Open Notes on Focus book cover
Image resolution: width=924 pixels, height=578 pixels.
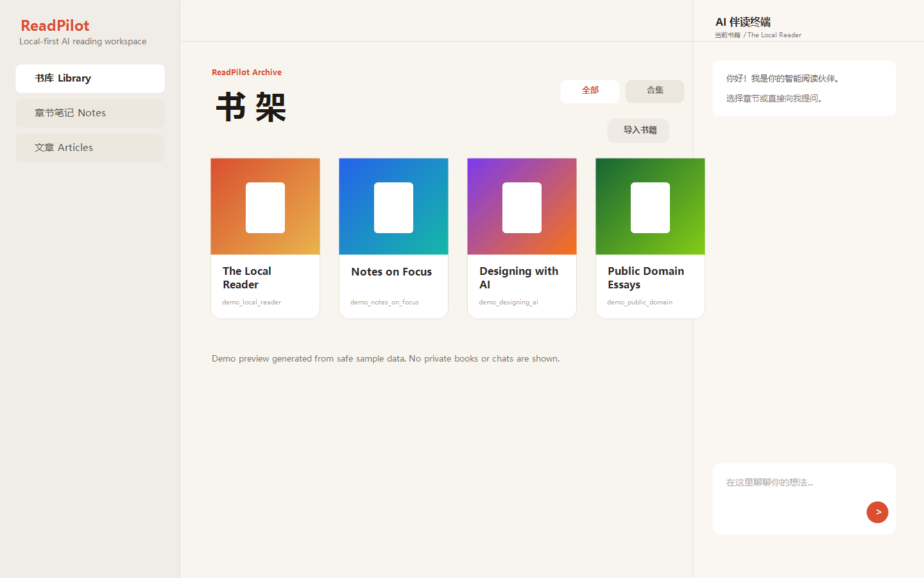pyautogui.click(x=393, y=206)
